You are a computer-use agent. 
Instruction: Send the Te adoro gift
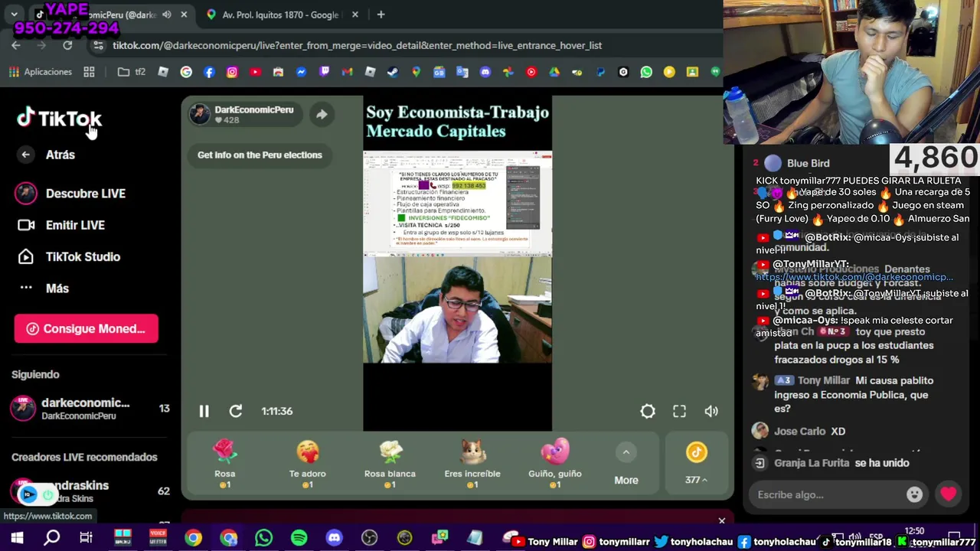tap(308, 465)
